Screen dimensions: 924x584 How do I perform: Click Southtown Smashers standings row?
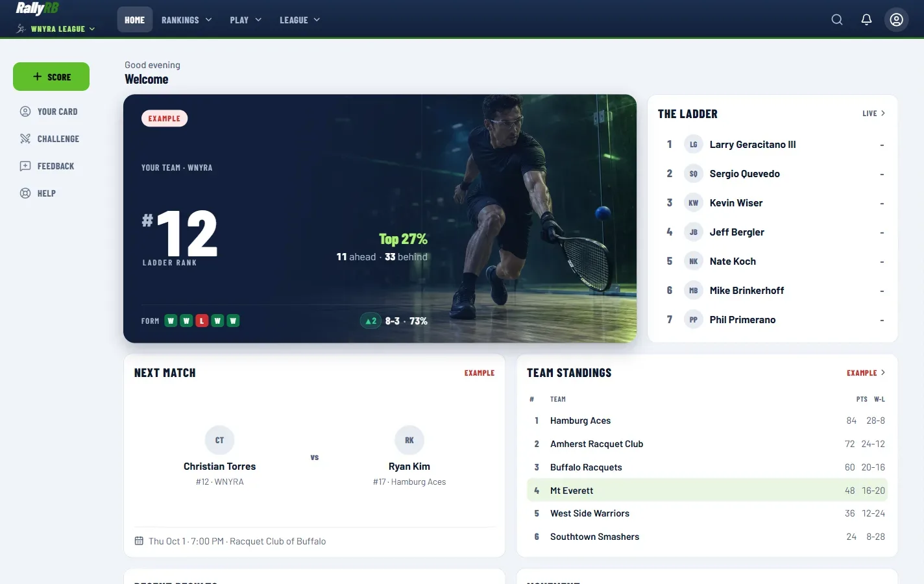click(x=707, y=537)
